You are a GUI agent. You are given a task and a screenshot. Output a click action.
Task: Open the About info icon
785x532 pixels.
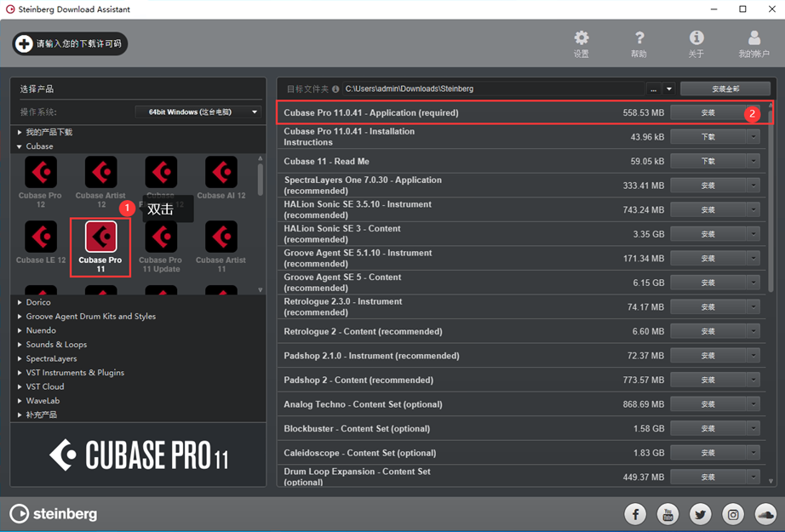(696, 43)
